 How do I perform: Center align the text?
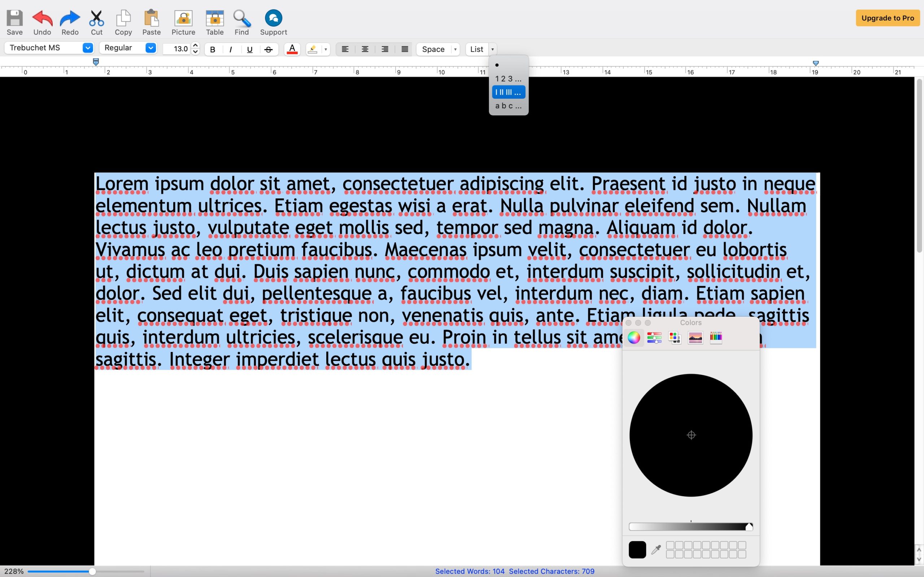(365, 49)
